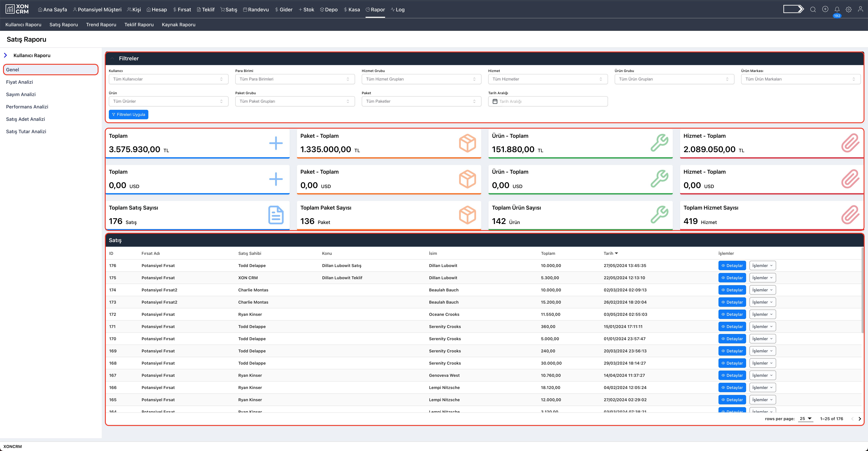Click the box icon on Toplam Paket Sayısı card

coord(467,215)
